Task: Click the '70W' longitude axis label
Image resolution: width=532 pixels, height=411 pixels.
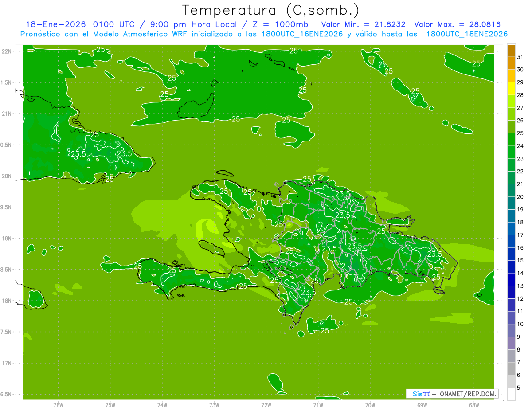Action: [x=370, y=405]
